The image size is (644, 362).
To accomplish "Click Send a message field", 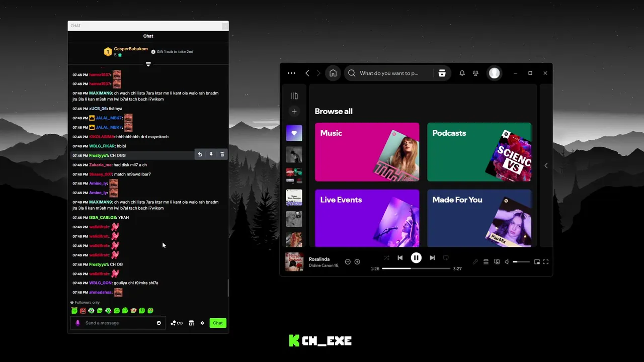I will 118,323.
